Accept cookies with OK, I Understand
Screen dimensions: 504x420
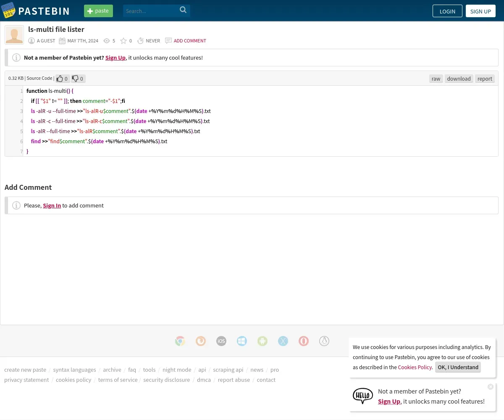[x=458, y=367]
